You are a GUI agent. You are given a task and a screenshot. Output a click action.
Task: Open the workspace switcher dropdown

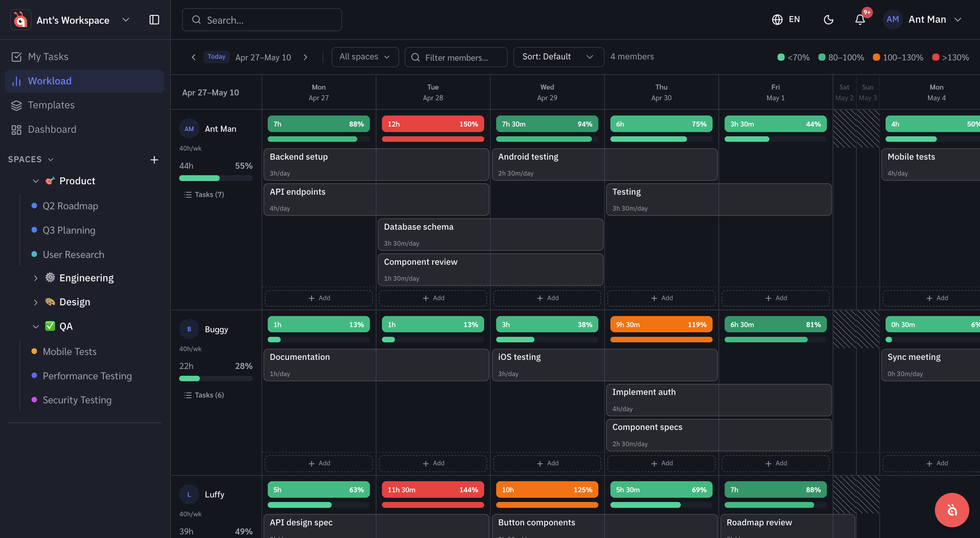pos(126,20)
